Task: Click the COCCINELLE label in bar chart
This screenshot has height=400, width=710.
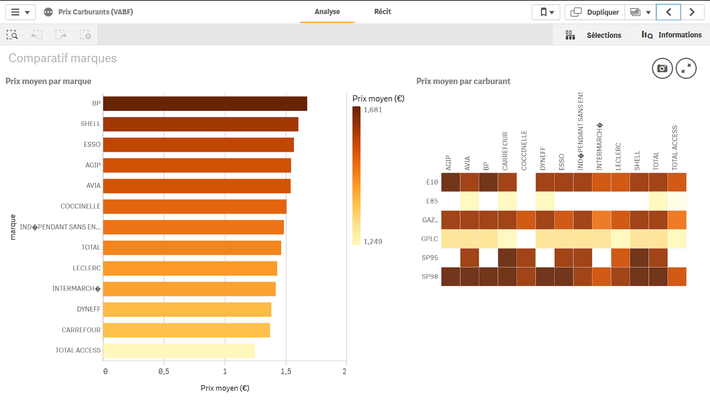Action: tap(81, 206)
